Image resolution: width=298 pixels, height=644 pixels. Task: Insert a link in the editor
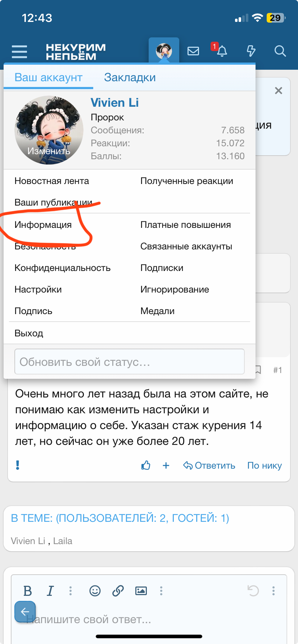click(x=118, y=590)
